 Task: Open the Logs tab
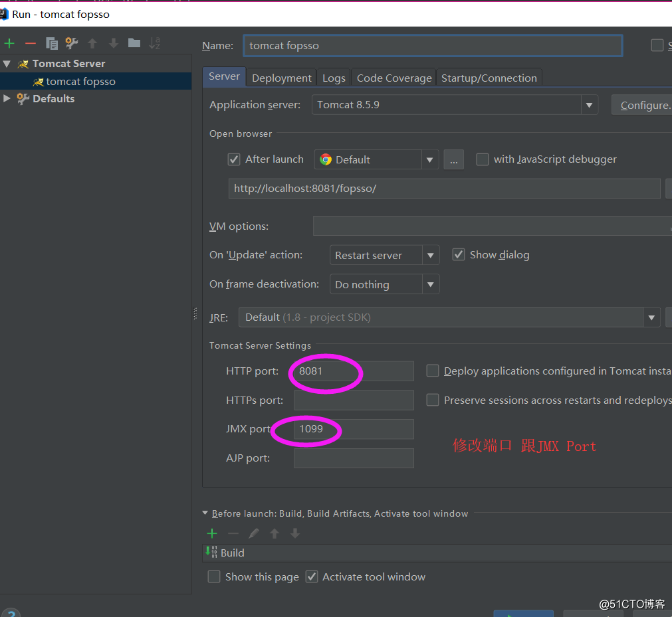334,78
